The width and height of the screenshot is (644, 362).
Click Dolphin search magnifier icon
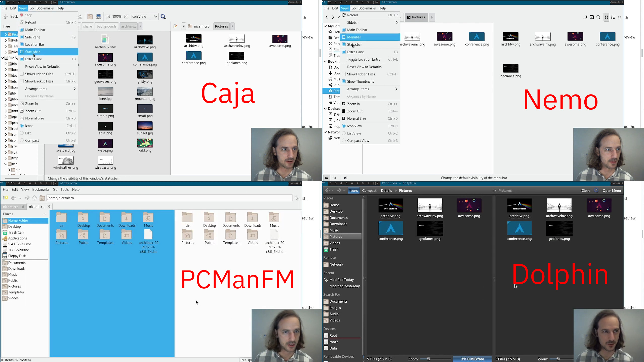[x=596, y=191]
